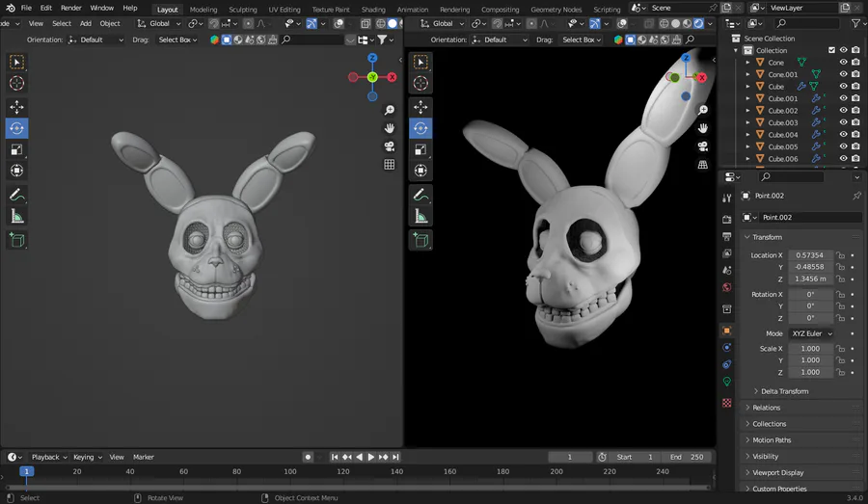The width and height of the screenshot is (868, 504).
Task: Open the Texture properties tab
Action: (727, 403)
